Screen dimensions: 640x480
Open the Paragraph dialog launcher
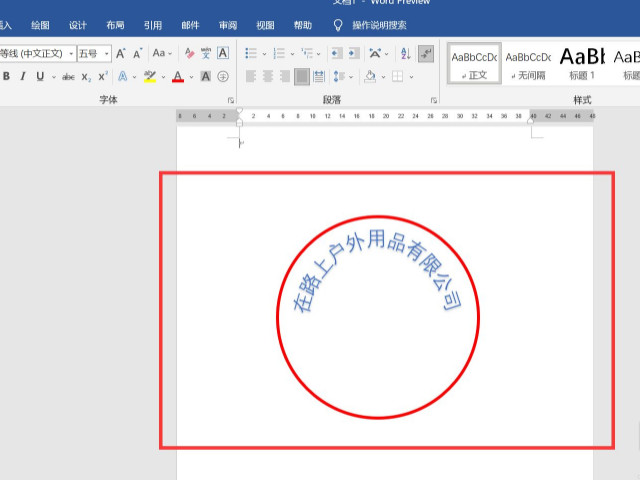(433, 100)
